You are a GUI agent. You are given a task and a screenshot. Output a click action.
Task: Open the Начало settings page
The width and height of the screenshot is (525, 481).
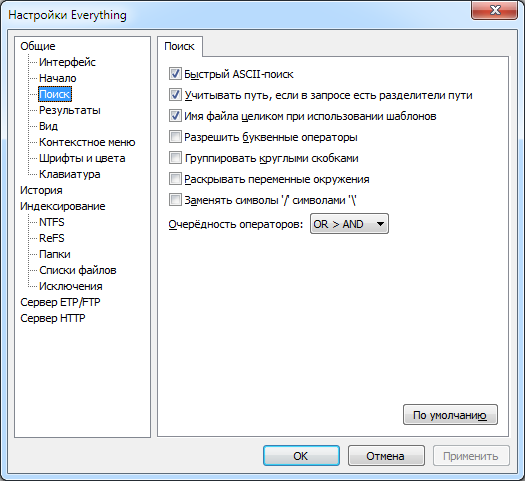58,78
